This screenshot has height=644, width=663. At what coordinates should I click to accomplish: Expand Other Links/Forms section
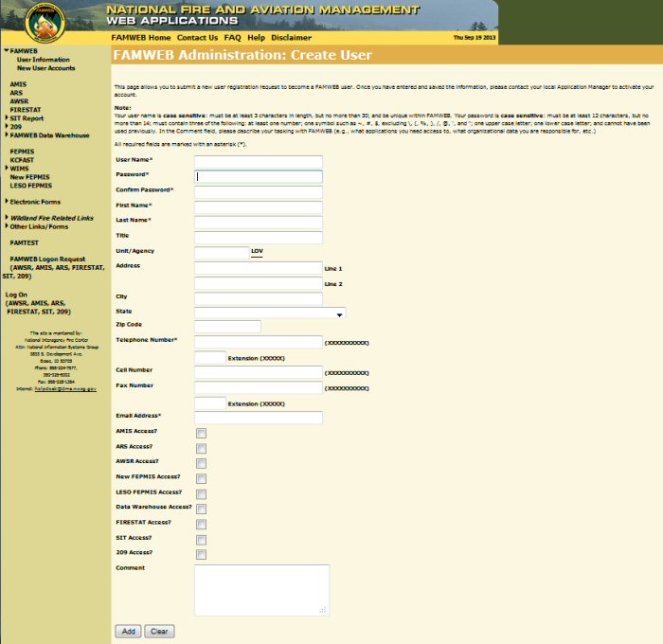(7, 225)
